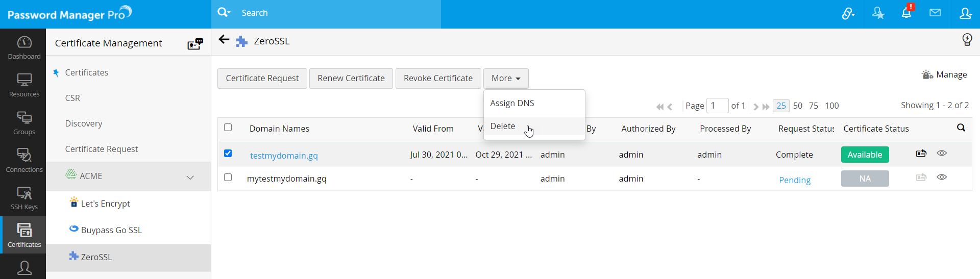Open the search type dropdown in the header
980x279 pixels.
click(x=224, y=13)
